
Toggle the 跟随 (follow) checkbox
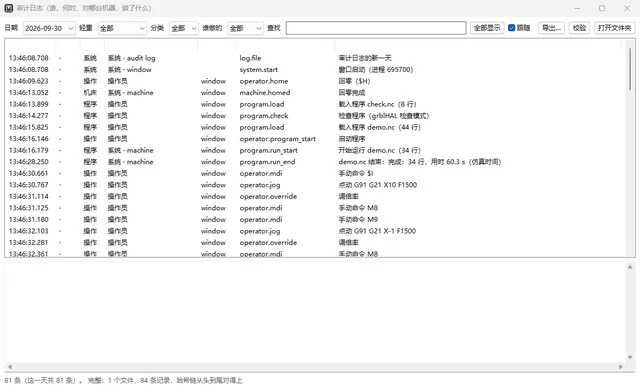[x=511, y=28]
